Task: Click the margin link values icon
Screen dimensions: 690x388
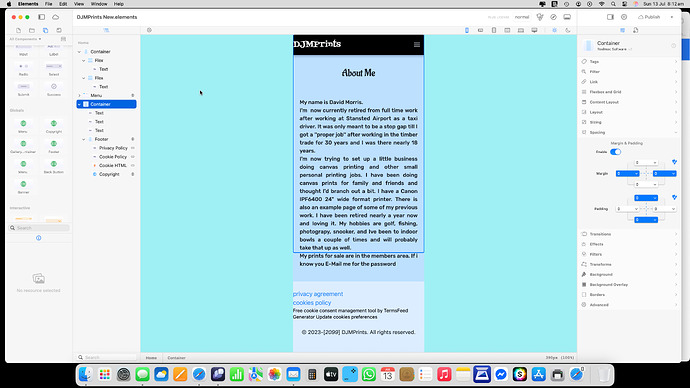Action: (x=674, y=162)
